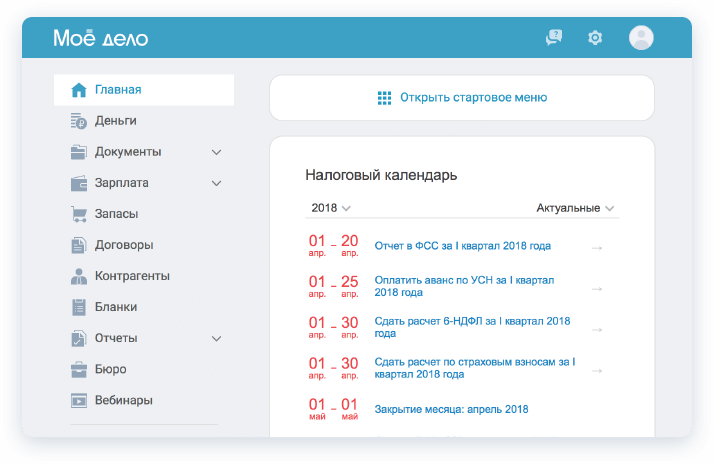
Task: Click the Вебинары video icon
Action: coord(79,400)
